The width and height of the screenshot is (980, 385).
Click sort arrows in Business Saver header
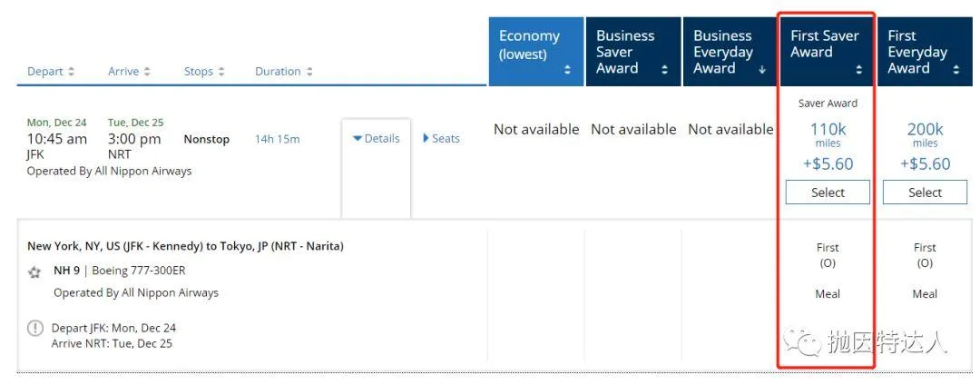point(664,70)
